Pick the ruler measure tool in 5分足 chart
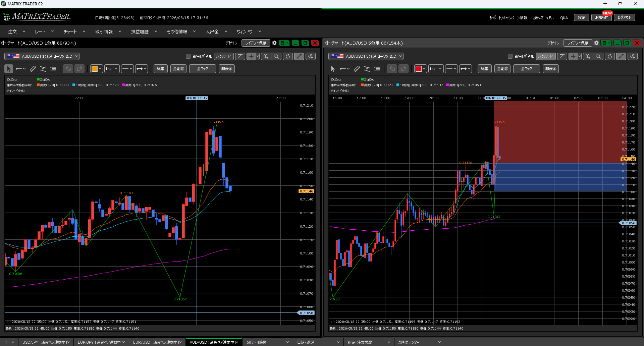Viewport: 644px width, 346px height. [x=357, y=69]
